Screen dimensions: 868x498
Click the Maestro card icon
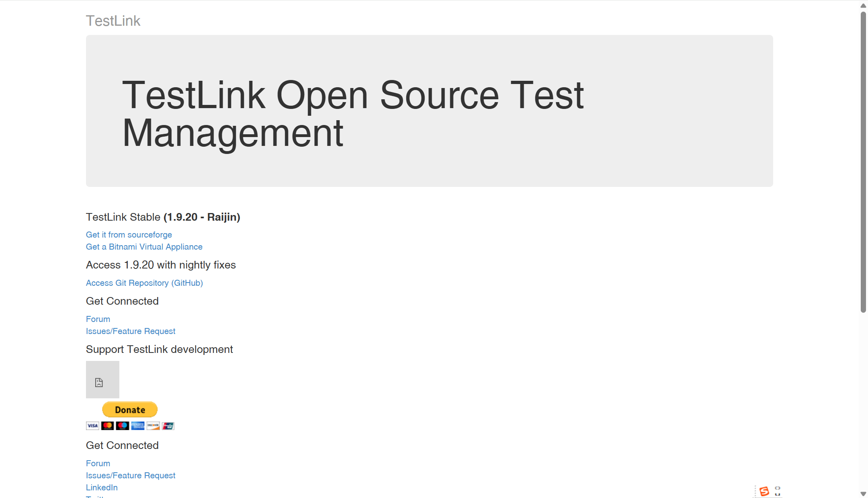pyautogui.click(x=123, y=426)
